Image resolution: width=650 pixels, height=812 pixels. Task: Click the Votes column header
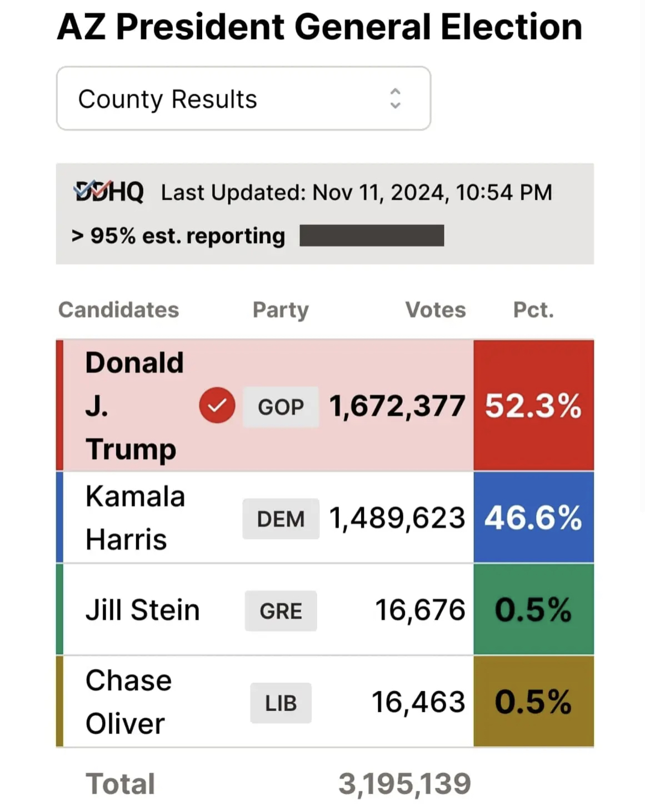click(x=436, y=310)
